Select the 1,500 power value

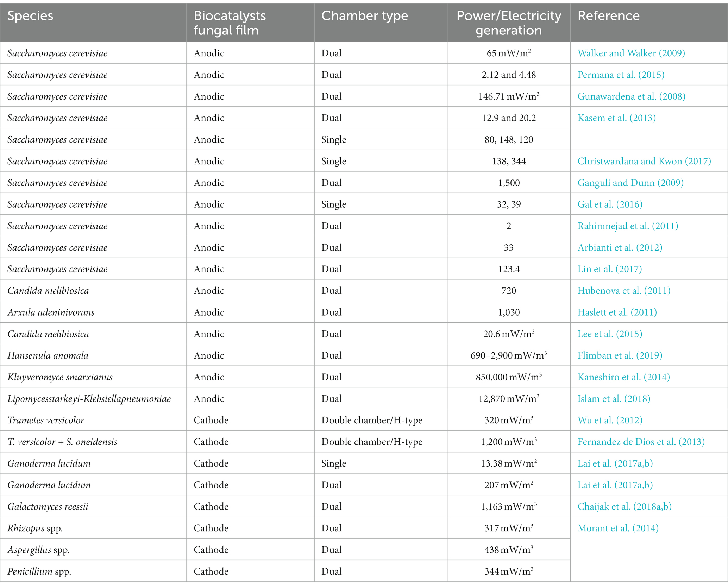pyautogui.click(x=509, y=183)
